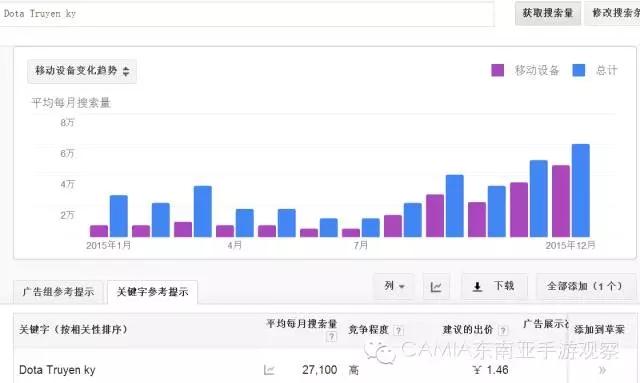The width and height of the screenshot is (640, 383).
Task: Click the help icon under 平均每月搜索量
Action: (331, 337)
